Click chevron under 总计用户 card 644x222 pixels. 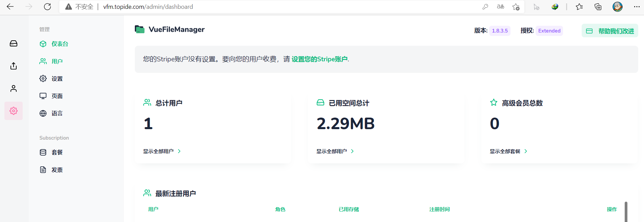coord(179,152)
